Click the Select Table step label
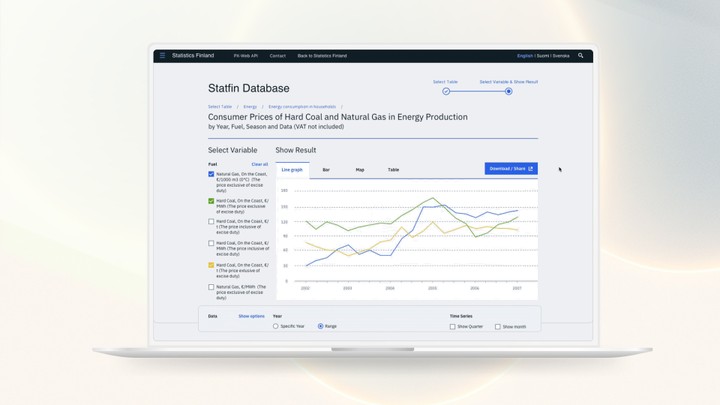Screen dimensions: 720x405 click(445, 82)
